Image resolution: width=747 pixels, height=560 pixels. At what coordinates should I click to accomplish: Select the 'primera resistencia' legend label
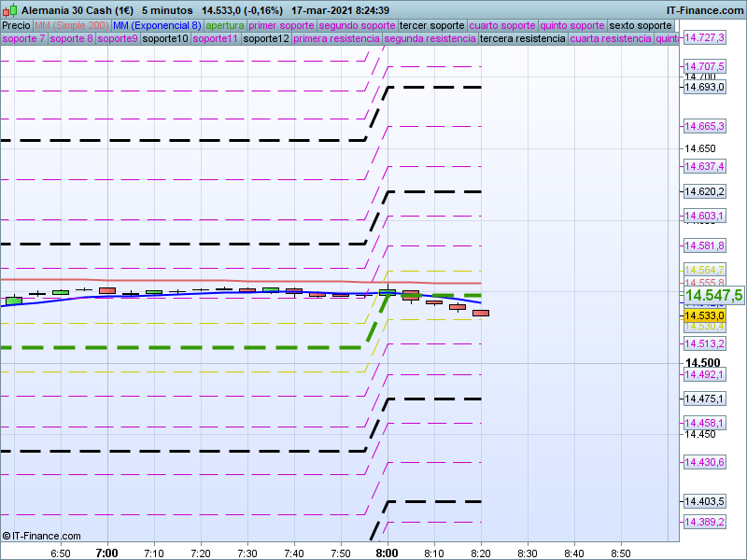coord(336,39)
